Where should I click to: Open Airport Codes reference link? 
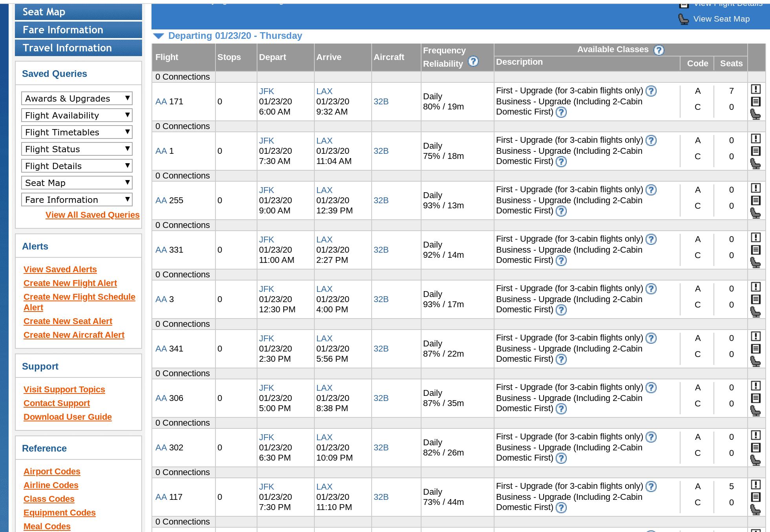(52, 472)
